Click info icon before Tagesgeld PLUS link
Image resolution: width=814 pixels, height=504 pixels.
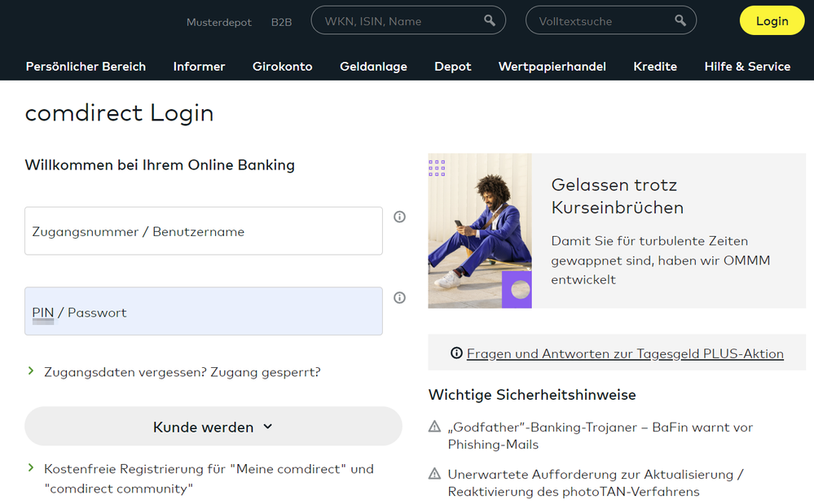pos(456,353)
